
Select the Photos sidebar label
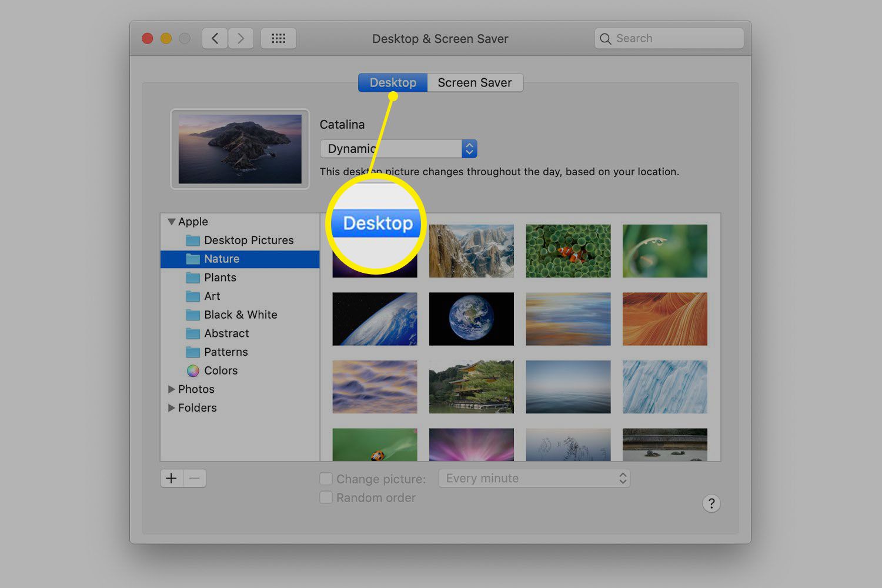click(196, 389)
